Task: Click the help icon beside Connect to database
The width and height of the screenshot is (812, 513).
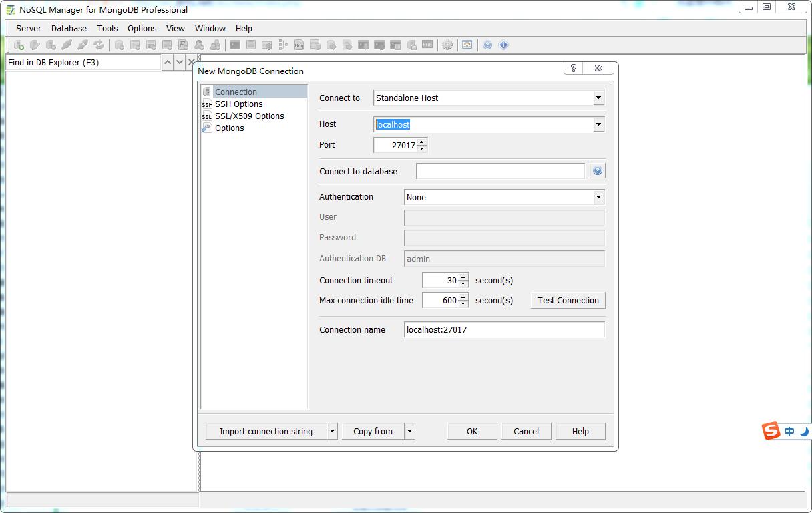Action: point(596,170)
